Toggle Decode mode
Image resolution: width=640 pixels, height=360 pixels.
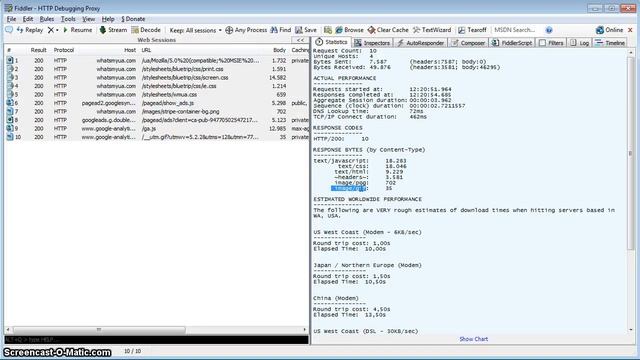pyautogui.click(x=146, y=30)
